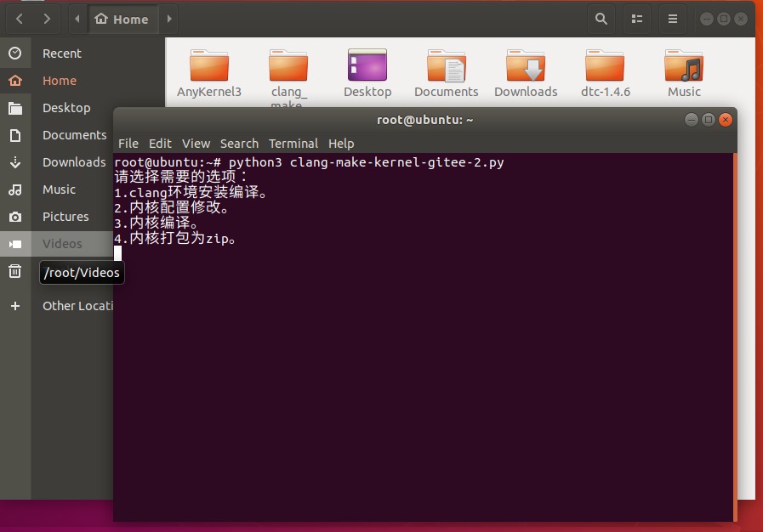Open Other Locations in sidebar
The image size is (763, 532).
(78, 306)
